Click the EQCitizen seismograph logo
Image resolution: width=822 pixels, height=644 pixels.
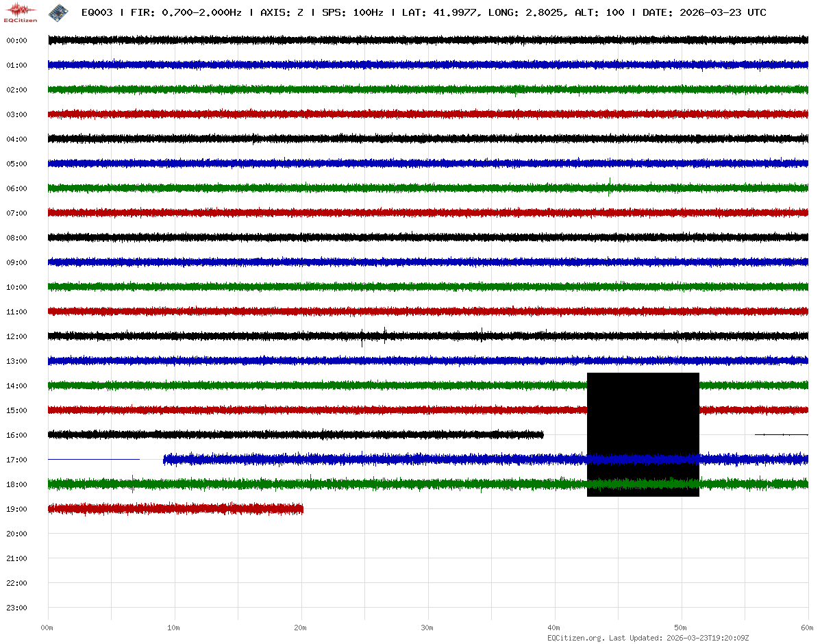(x=21, y=12)
